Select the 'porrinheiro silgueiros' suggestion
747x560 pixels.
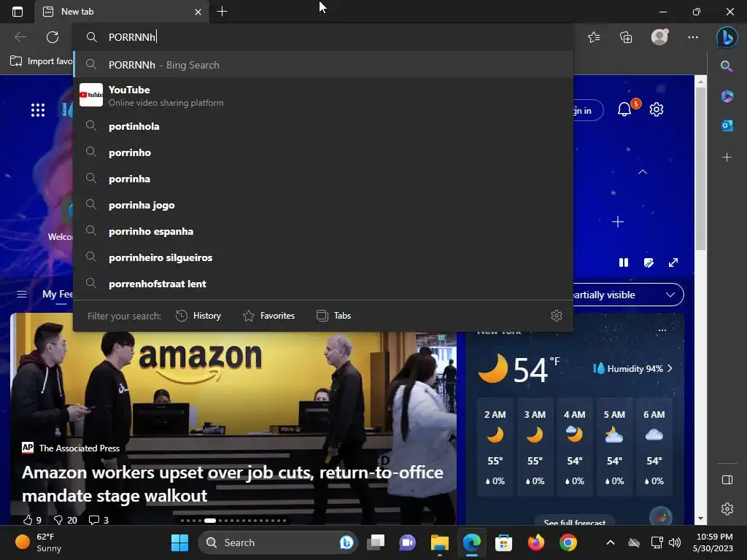coord(323,257)
